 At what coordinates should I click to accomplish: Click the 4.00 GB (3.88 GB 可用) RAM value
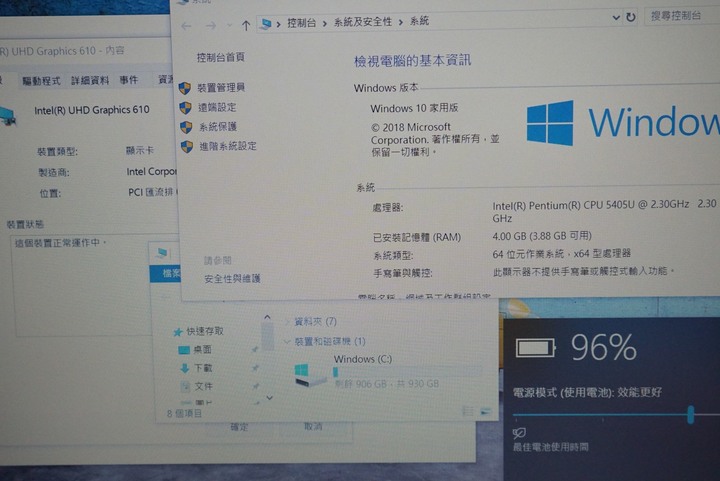(x=542, y=236)
